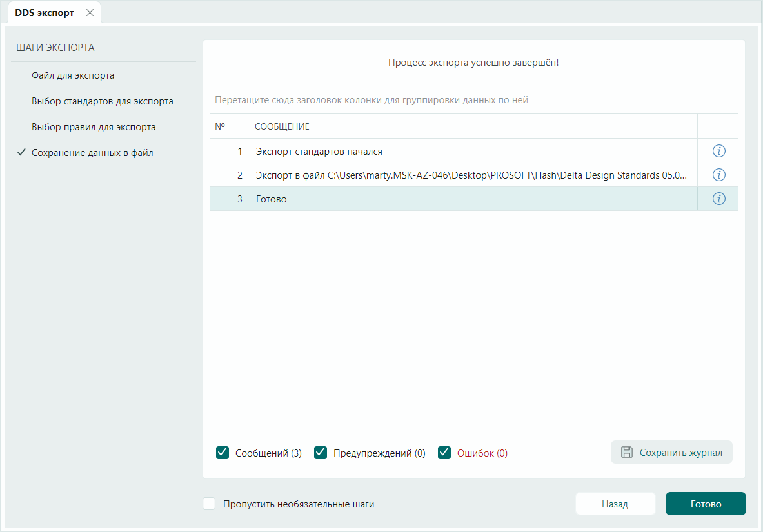Sort by the '№' column header
The height and width of the screenshot is (532, 763).
click(x=220, y=126)
